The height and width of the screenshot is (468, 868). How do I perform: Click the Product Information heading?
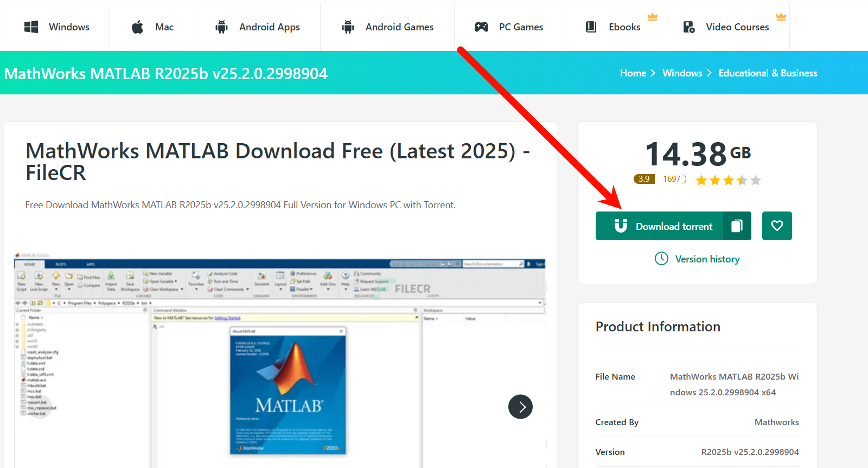(658, 326)
